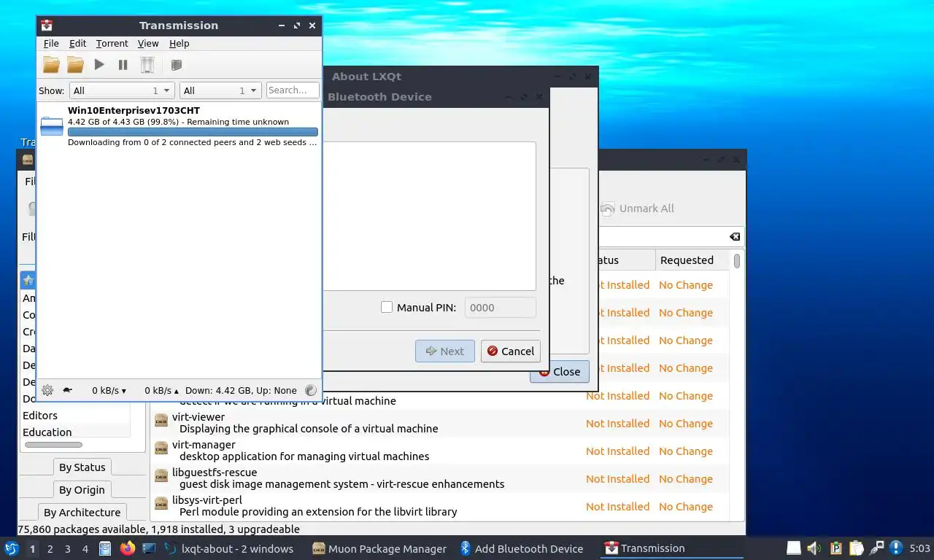Viewport: 934px width, 560px height.
Task: Click the libsys-virt-perl package icon
Action: 161,503
